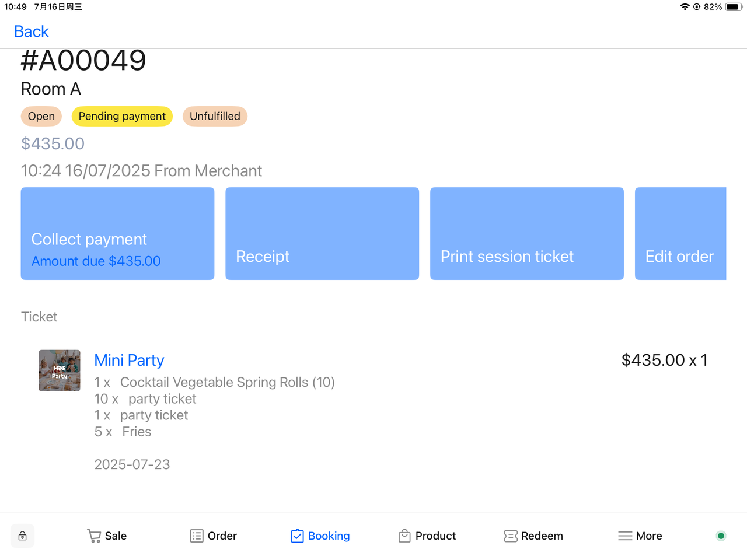
Task: Tap the Pending payment status badge
Action: click(x=122, y=116)
